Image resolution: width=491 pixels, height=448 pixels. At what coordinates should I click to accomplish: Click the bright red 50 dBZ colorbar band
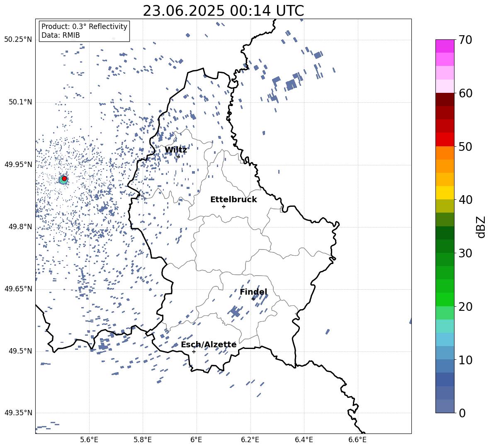coord(445,140)
